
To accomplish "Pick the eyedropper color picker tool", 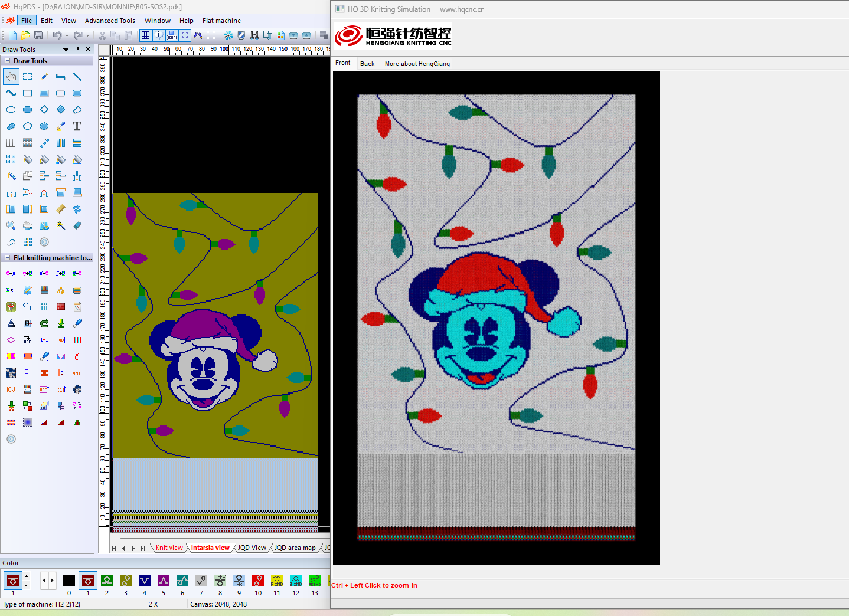I will point(61,126).
